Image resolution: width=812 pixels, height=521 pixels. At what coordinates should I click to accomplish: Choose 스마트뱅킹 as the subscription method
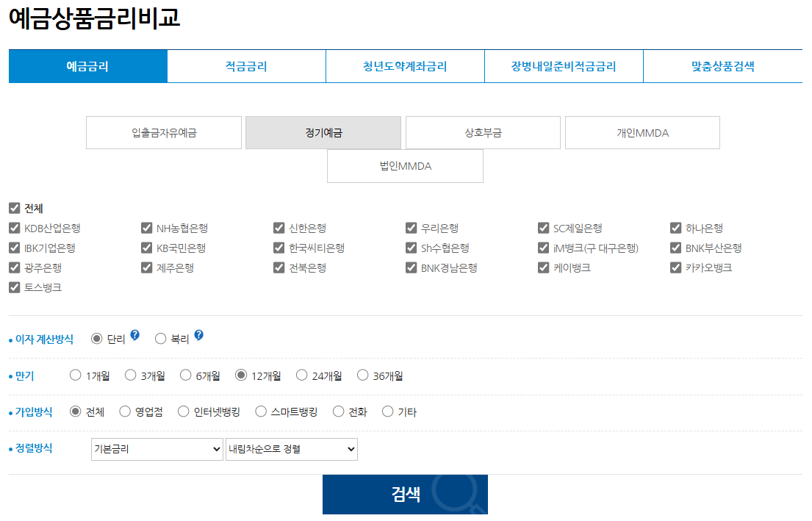pos(259,412)
